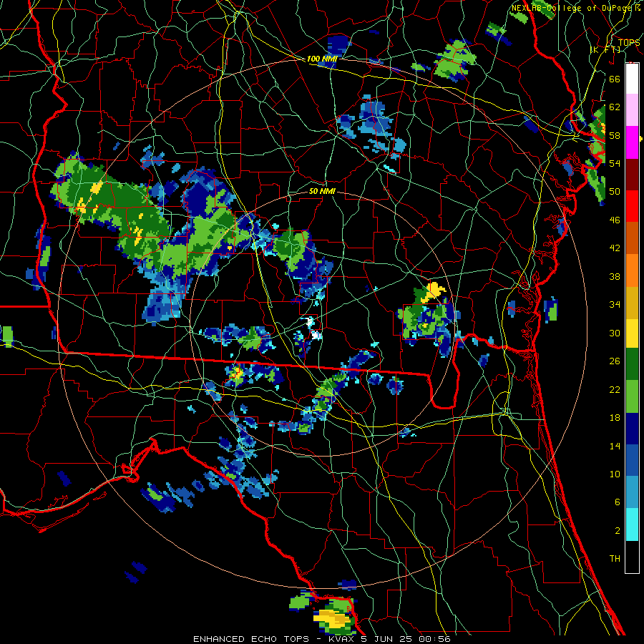
Task: Click the "58" legend value
Action: click(615, 135)
